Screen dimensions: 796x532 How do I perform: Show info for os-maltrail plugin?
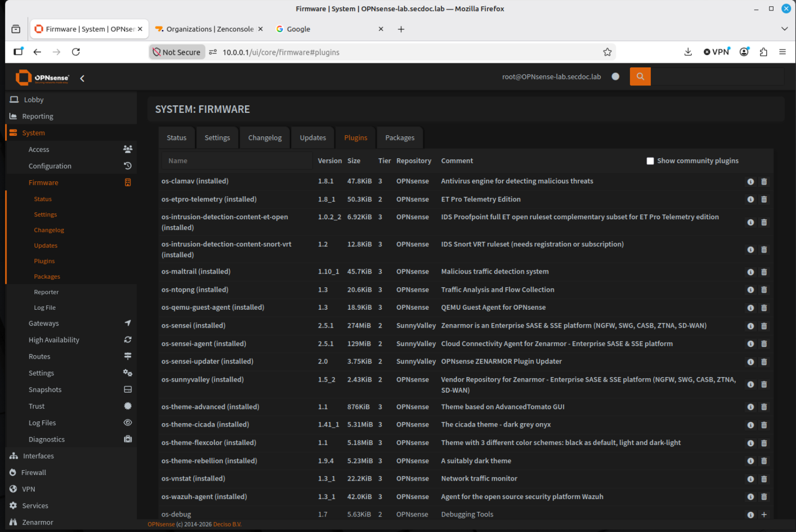pyautogui.click(x=750, y=272)
